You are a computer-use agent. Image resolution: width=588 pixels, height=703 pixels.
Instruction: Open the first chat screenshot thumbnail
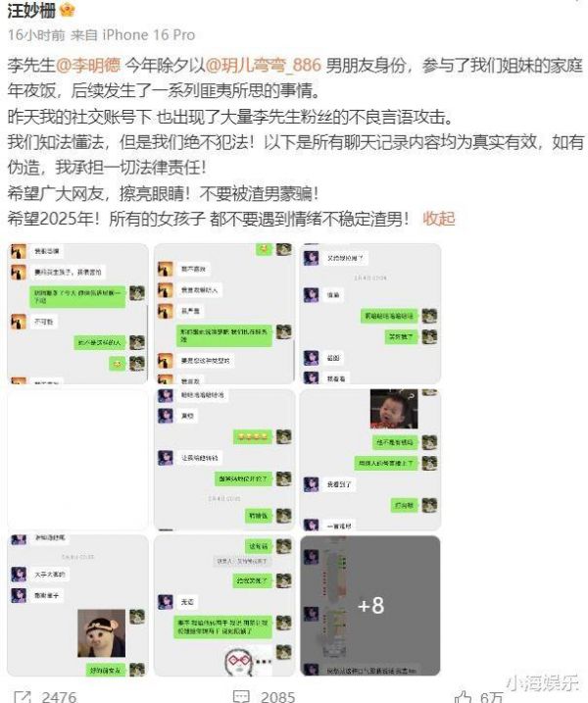[77, 314]
